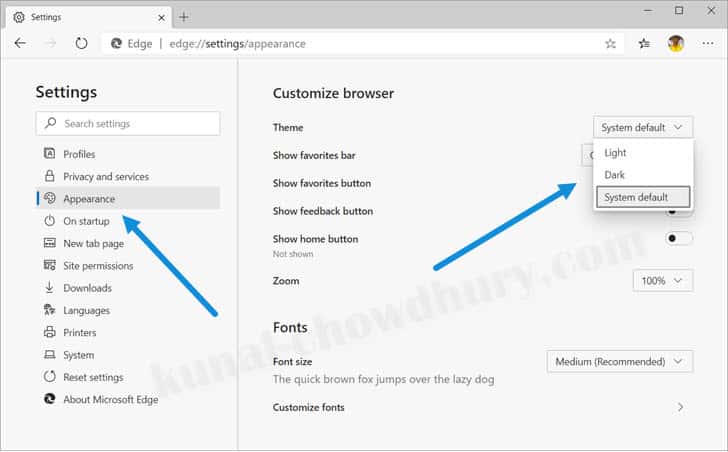Choose System default theme option

(643, 197)
